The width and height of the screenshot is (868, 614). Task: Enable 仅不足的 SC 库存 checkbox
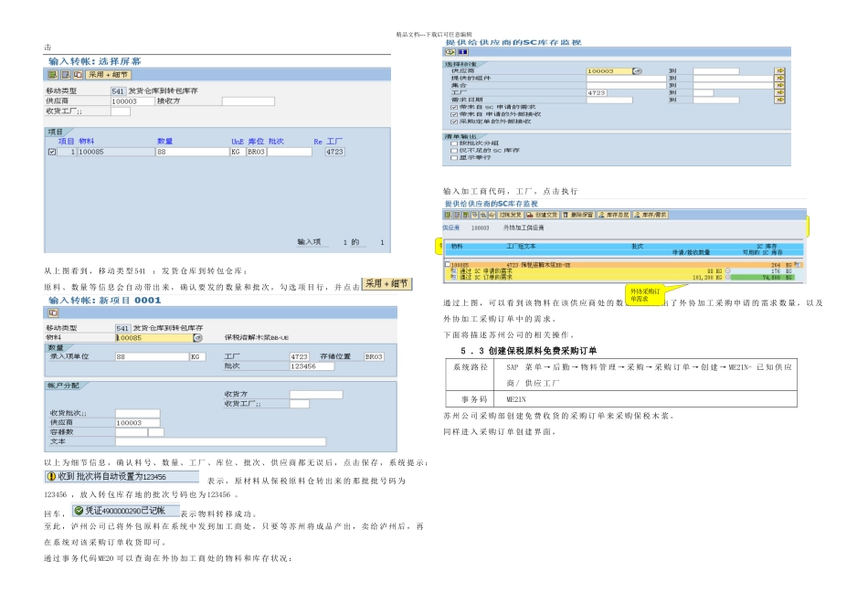click(x=454, y=151)
